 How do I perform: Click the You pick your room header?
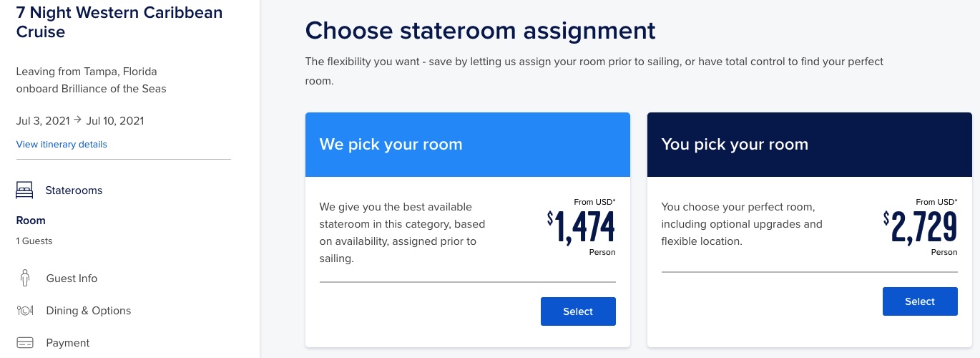click(x=810, y=145)
